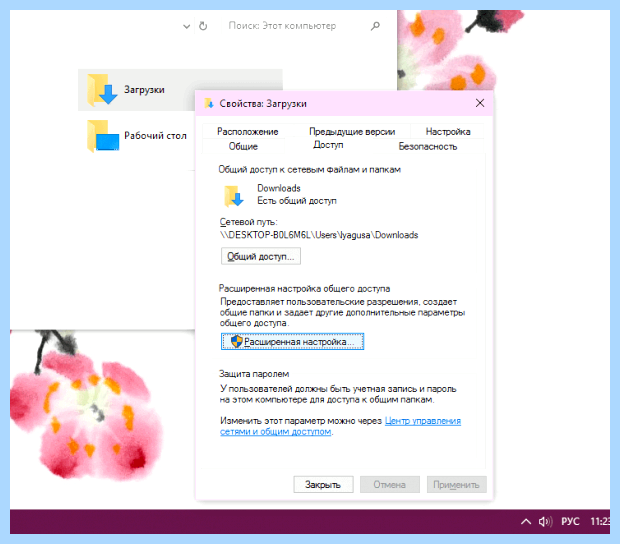Click the Сетевой путь: label
The image size is (620, 544).
pyautogui.click(x=248, y=222)
